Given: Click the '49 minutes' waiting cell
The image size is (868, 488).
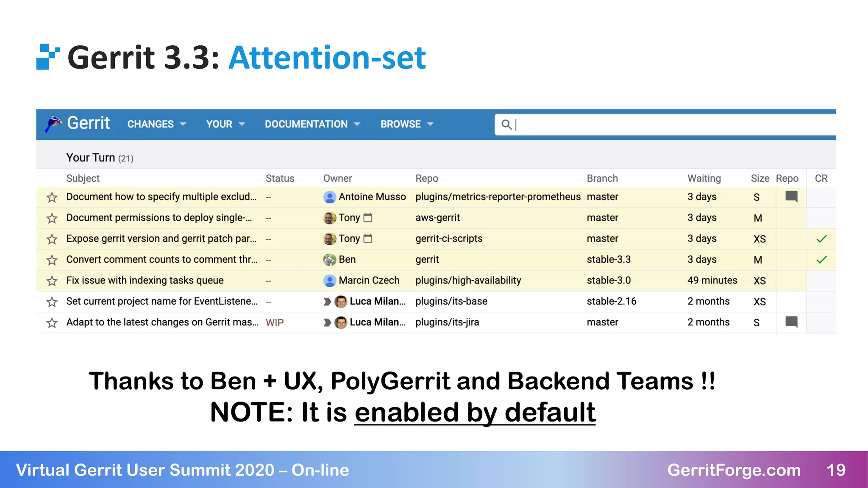Looking at the screenshot, I should (712, 280).
